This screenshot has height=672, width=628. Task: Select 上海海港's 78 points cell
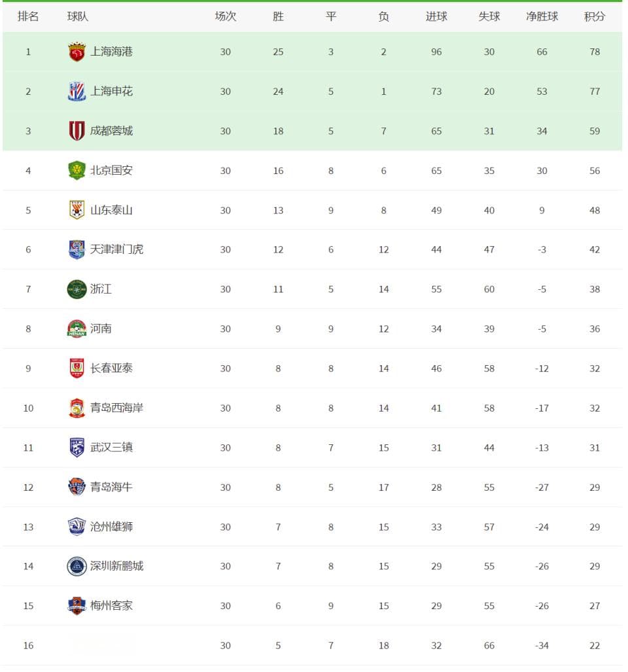[x=595, y=52]
